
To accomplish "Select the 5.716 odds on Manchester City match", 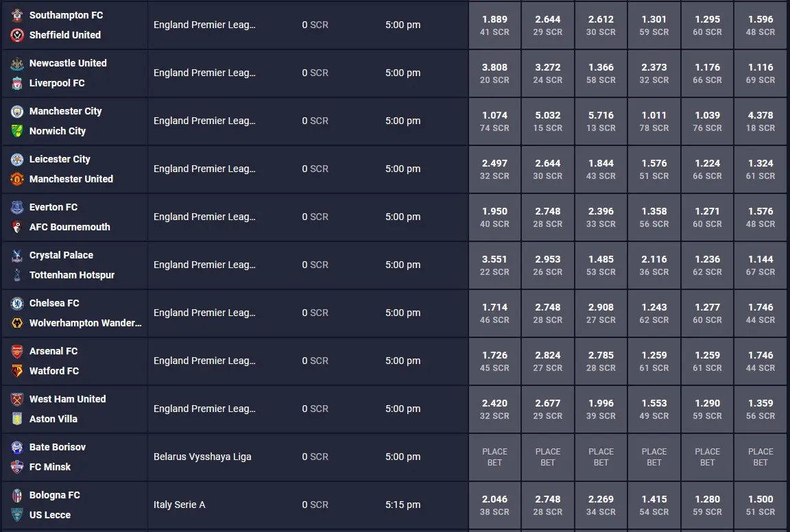I will click(601, 121).
